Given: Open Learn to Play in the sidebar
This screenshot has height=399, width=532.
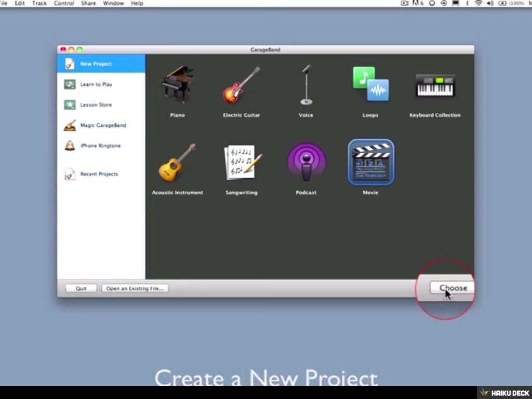Looking at the screenshot, I should 101,84.
